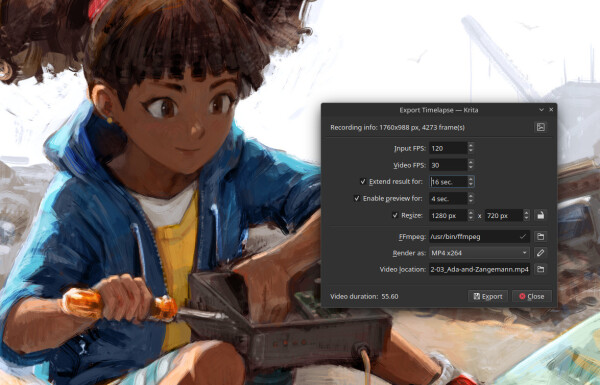Click the FFmpeg path field /usr/bin/ffmpeg

click(x=479, y=237)
